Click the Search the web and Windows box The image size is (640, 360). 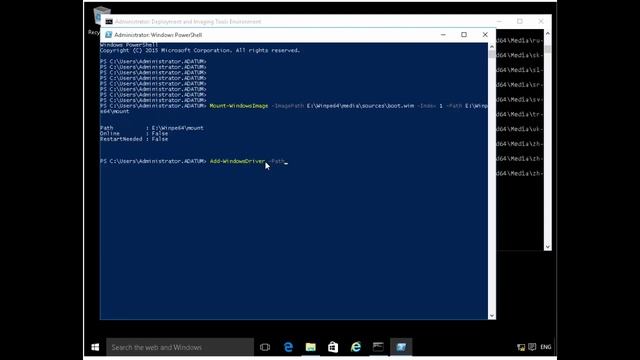click(180, 347)
